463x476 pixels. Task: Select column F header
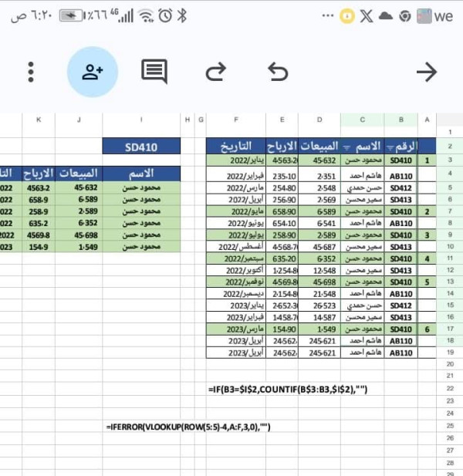(x=236, y=120)
